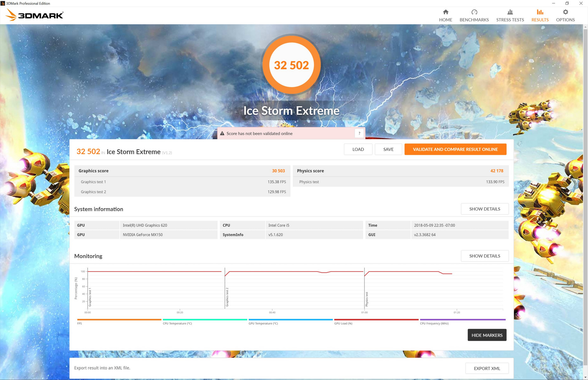Select GUI version v2.3.3682 64
Screen dimensions: 588x380
(425, 235)
